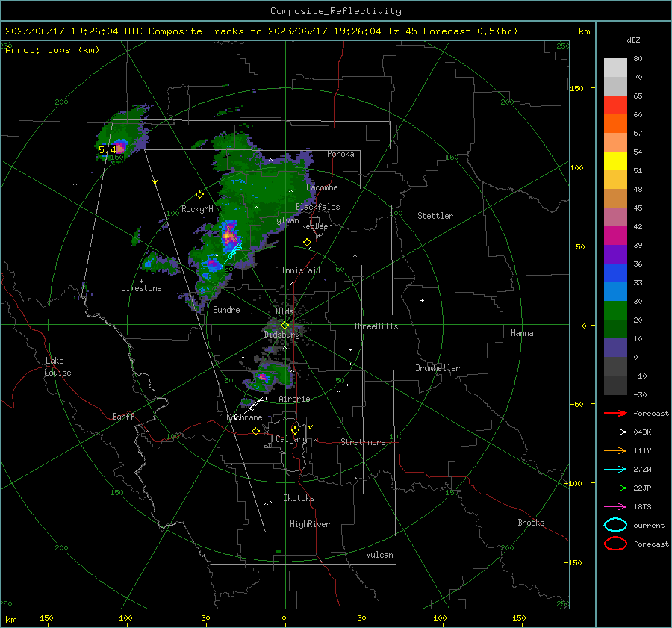672x628 pixels.
Task: Click the Composite_Reflectivity title
Action: (x=335, y=11)
